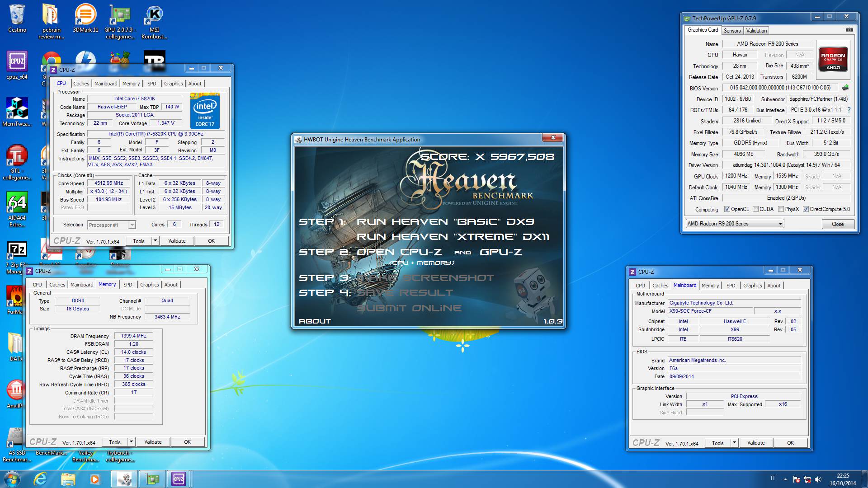This screenshot has height=488, width=868.
Task: Open the GTL collegamento desktop shortcut
Action: [x=17, y=162]
